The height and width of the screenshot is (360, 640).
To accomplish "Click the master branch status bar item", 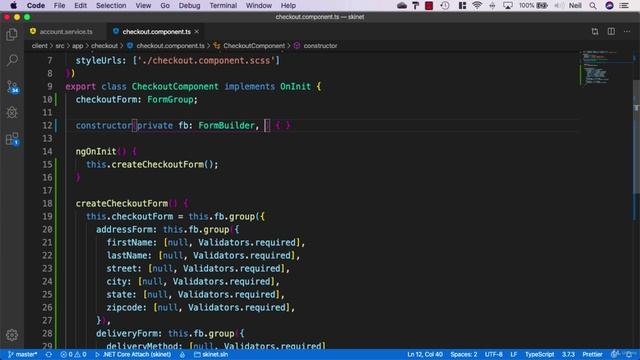I will [x=22, y=354].
